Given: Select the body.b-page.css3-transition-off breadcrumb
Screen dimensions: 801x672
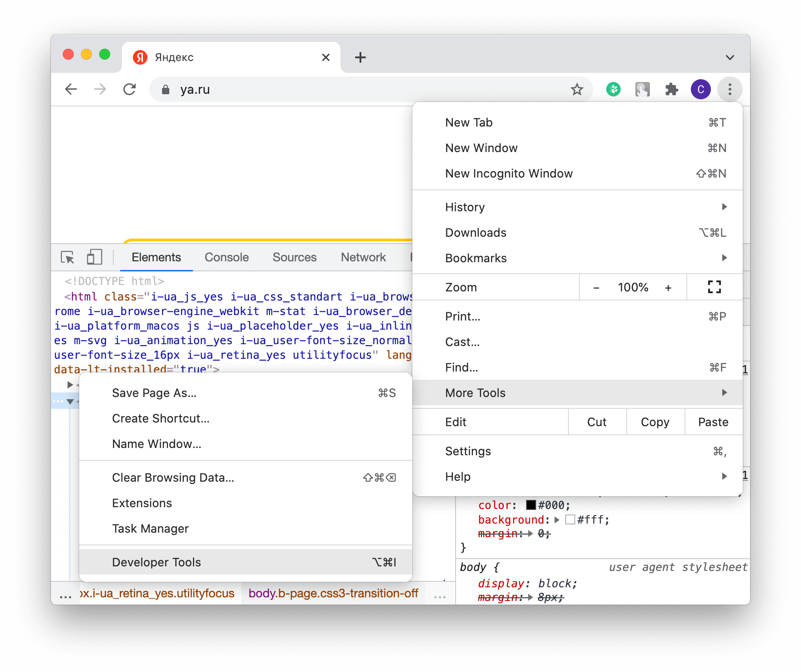Looking at the screenshot, I should click(333, 594).
